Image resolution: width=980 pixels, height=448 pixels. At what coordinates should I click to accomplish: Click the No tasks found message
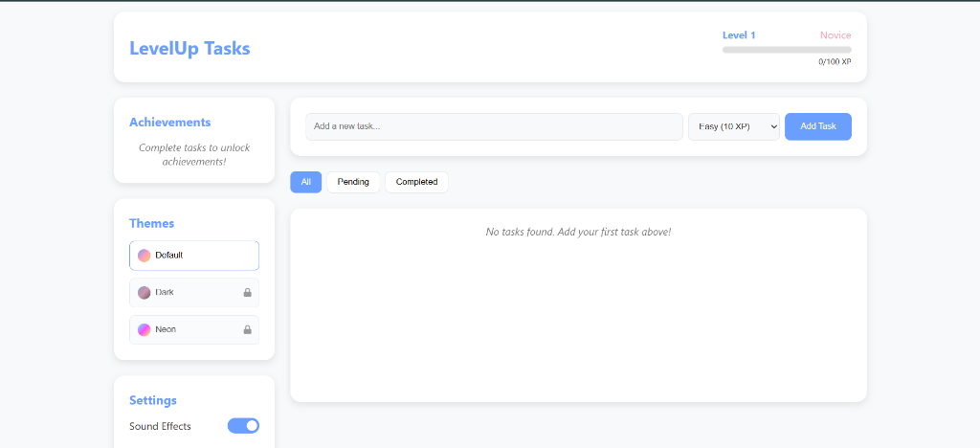(x=578, y=232)
